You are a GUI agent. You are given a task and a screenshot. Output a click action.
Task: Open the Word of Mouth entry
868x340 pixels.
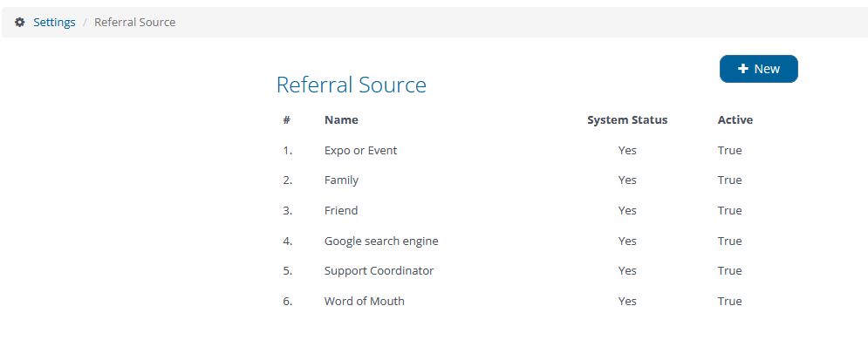pyautogui.click(x=365, y=302)
